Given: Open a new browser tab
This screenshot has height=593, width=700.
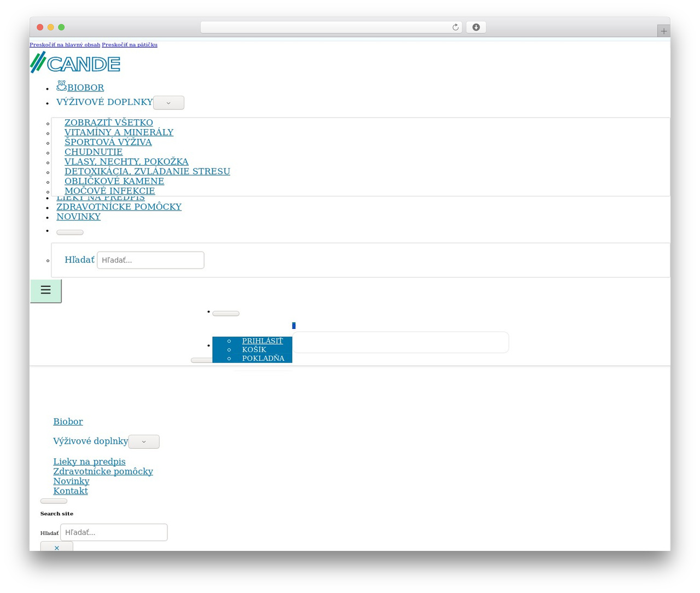Looking at the screenshot, I should [663, 31].
